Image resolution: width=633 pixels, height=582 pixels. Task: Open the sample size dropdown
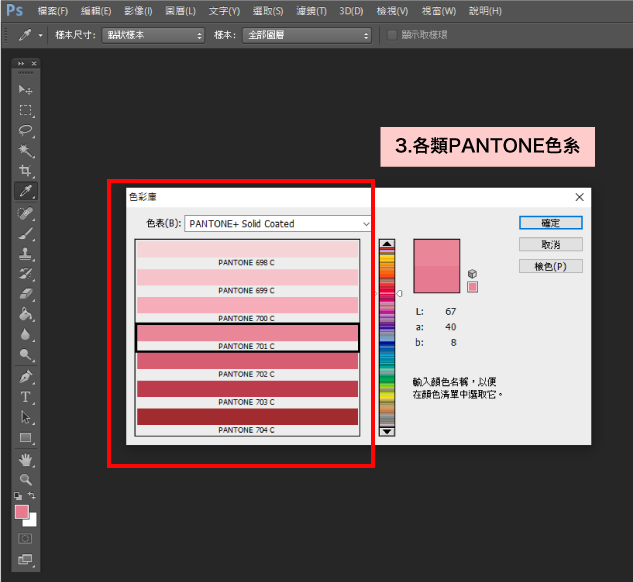pyautogui.click(x=153, y=35)
